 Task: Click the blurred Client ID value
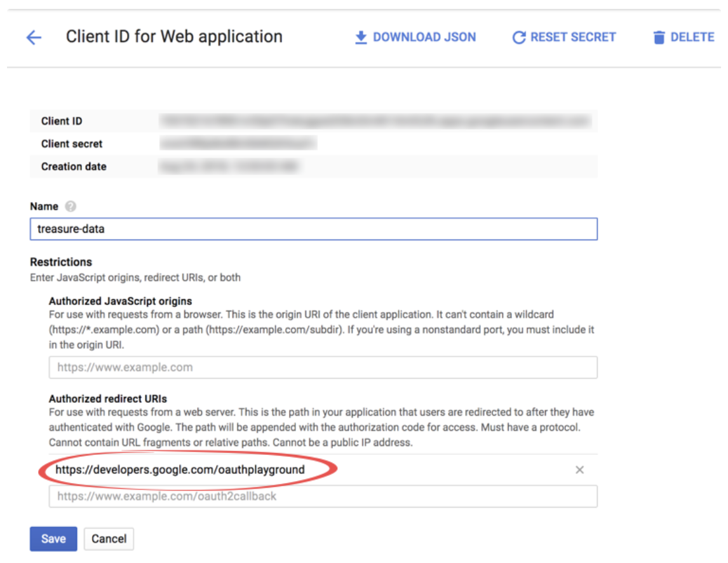click(x=375, y=121)
